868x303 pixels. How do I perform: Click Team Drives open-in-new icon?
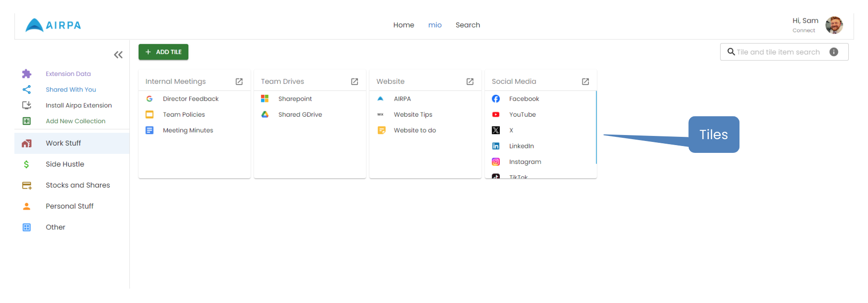click(354, 81)
